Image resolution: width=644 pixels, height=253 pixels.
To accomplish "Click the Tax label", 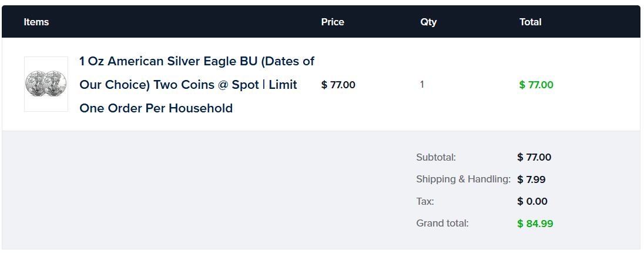I will tap(425, 201).
